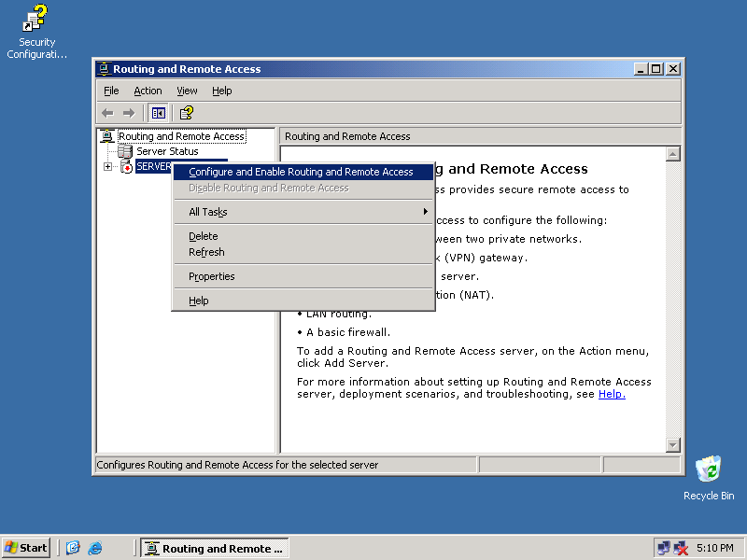This screenshot has height=560, width=747.
Task: Click the Server Status icon in the tree
Action: point(125,151)
